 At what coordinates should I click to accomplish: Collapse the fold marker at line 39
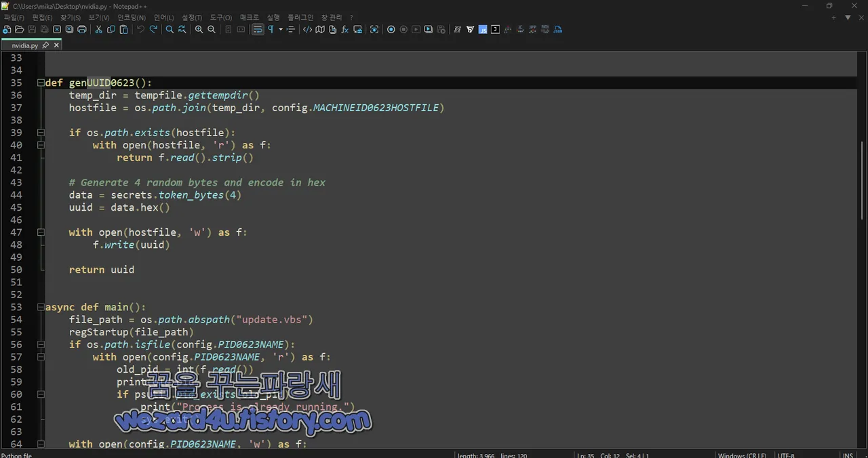(41, 132)
